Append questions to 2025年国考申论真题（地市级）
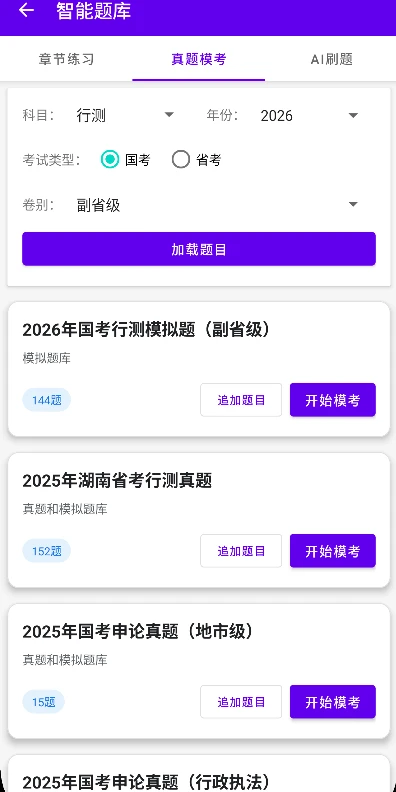Screen dimensions: 396x792 (241, 702)
